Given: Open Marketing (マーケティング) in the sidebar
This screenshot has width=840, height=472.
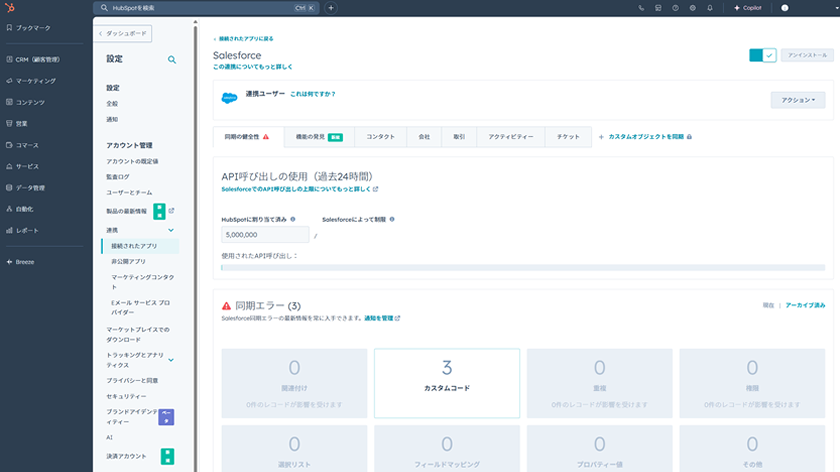Looking at the screenshot, I should click(x=31, y=81).
